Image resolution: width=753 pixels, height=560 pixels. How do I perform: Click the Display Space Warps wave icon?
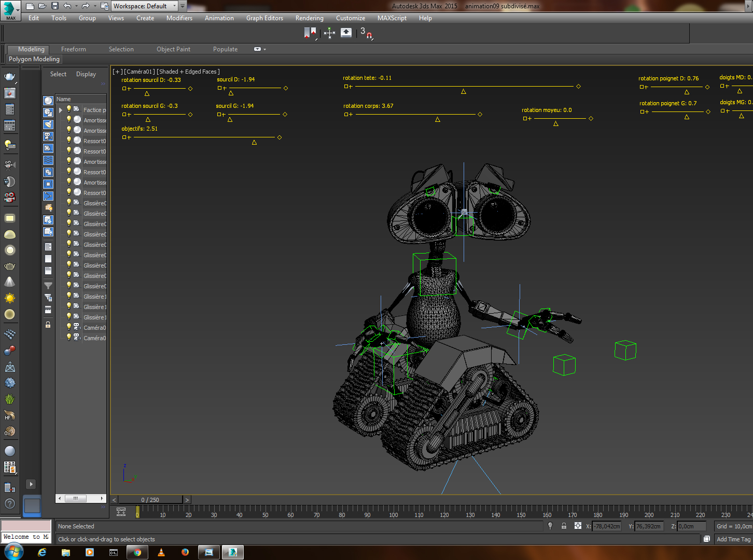(x=48, y=160)
